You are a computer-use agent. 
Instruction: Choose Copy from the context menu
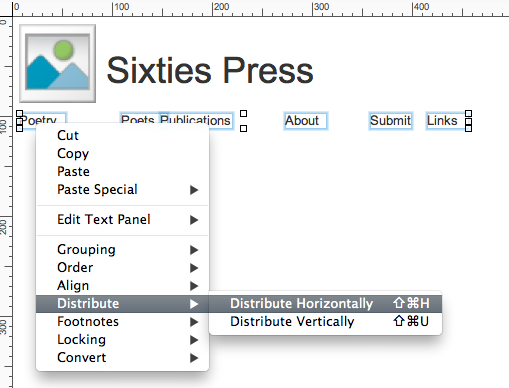[x=122, y=154]
